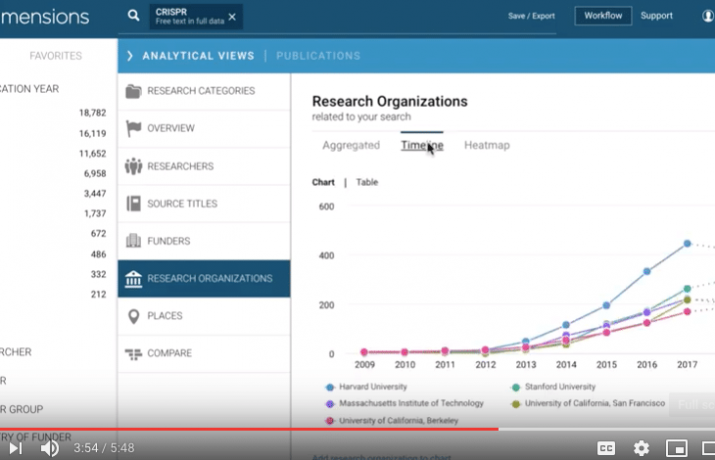
Task: Open Research Categories folder icon
Action: coord(133,91)
